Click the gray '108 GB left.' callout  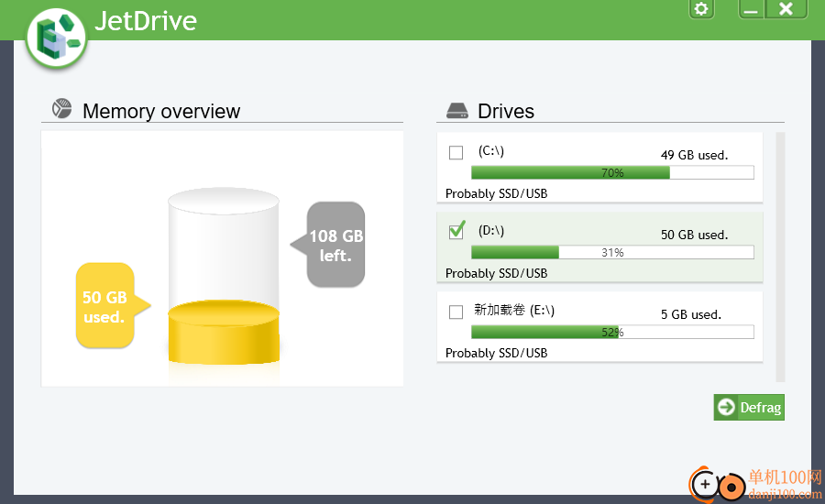pyautogui.click(x=328, y=245)
